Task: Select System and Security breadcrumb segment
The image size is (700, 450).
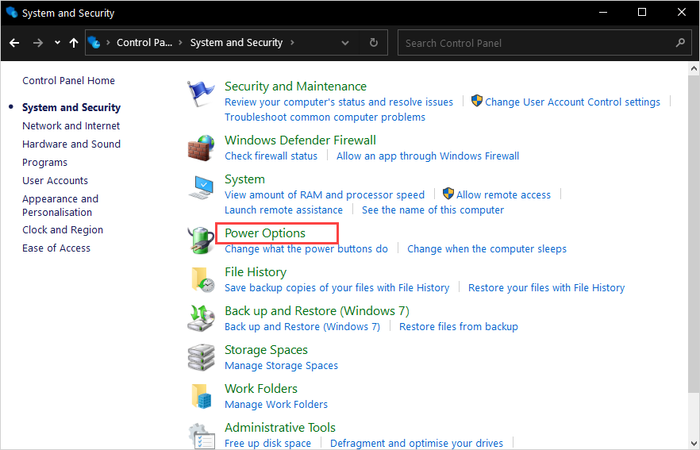Action: click(236, 42)
